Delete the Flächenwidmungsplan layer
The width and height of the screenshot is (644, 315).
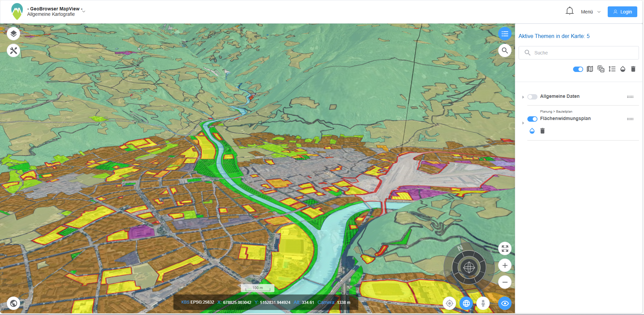[x=542, y=131]
